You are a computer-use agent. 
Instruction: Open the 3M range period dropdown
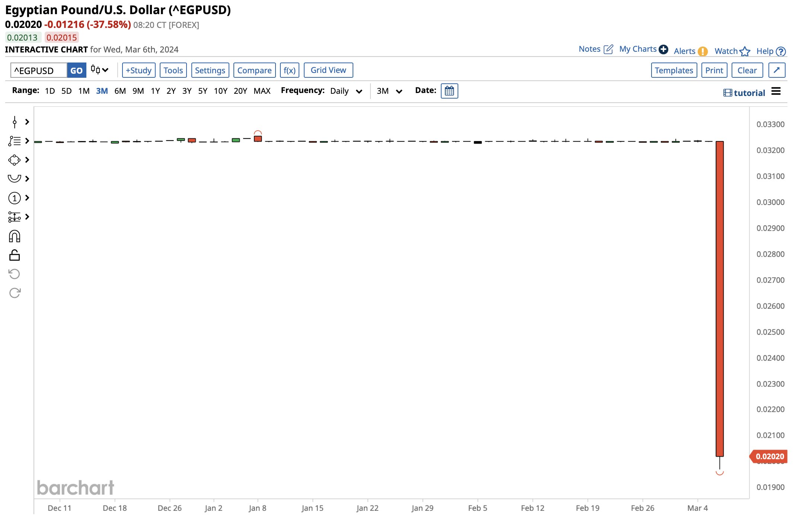click(x=389, y=91)
